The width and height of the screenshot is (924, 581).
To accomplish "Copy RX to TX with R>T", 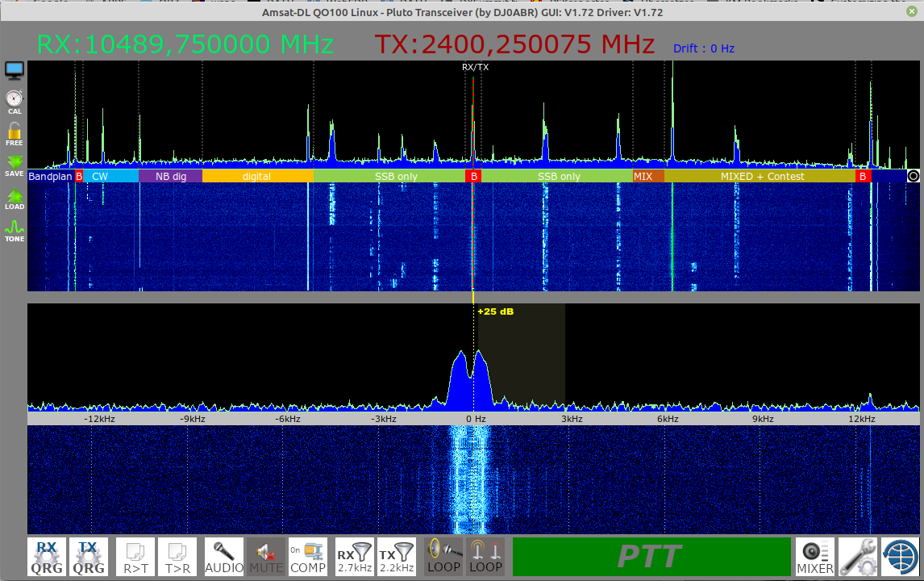I will 135,557.
